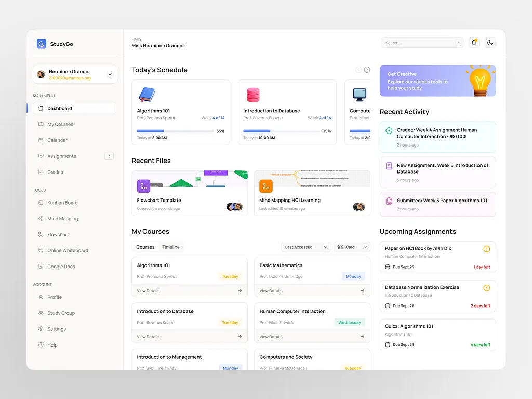Click the Study Group icon
532x399 pixels.
[x=41, y=313]
